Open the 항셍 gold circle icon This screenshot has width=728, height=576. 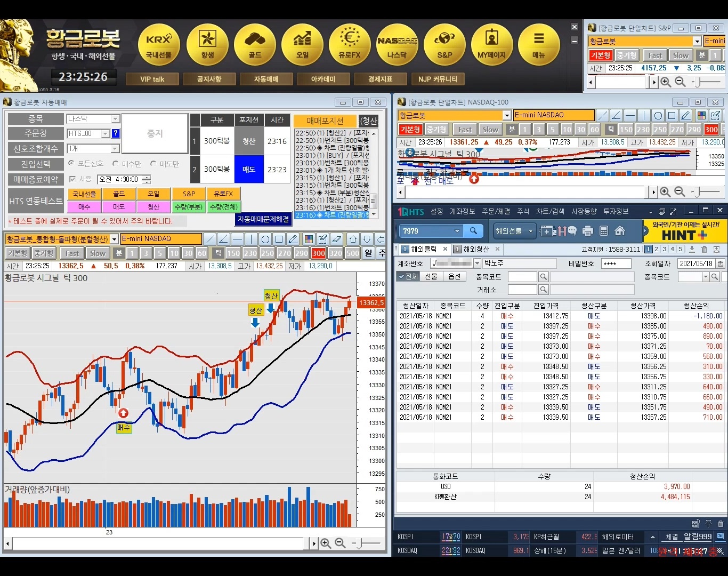click(207, 45)
